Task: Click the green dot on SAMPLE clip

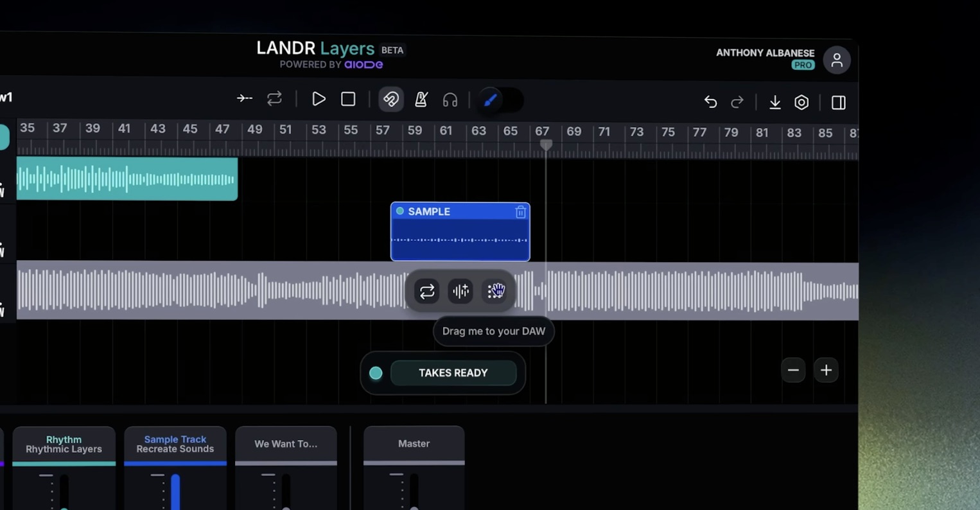Action: 400,211
